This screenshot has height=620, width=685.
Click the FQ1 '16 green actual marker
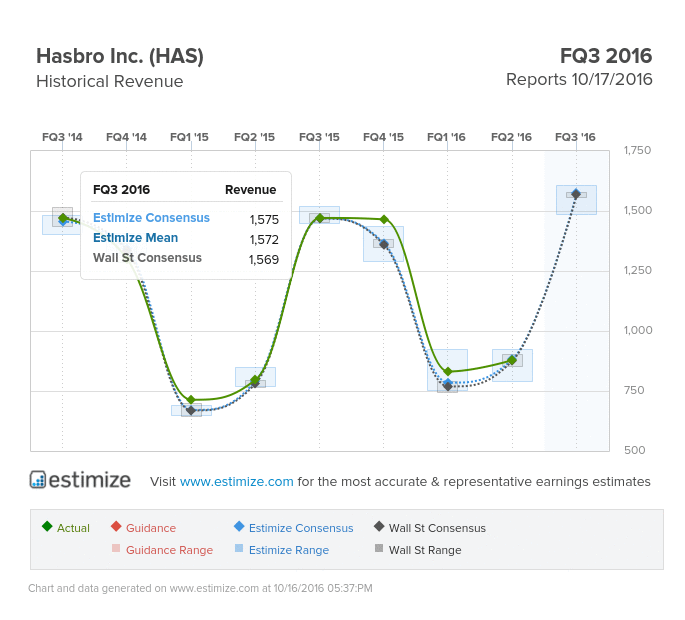[448, 371]
